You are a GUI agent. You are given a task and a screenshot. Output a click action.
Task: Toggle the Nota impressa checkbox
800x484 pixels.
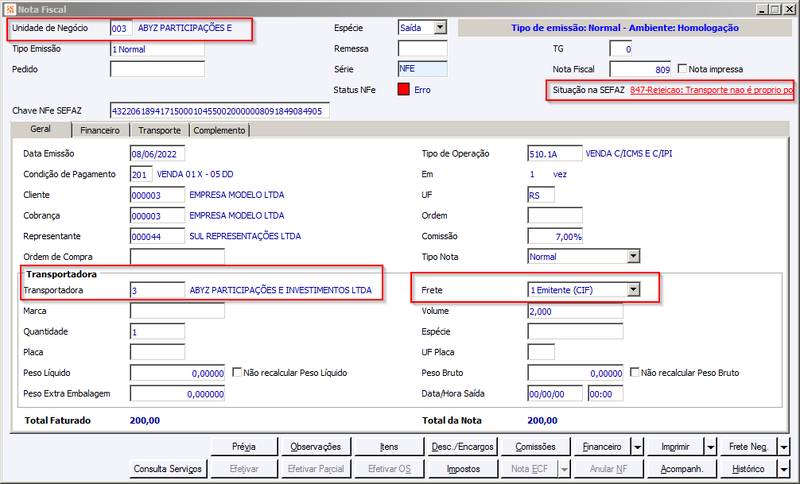coord(682,68)
